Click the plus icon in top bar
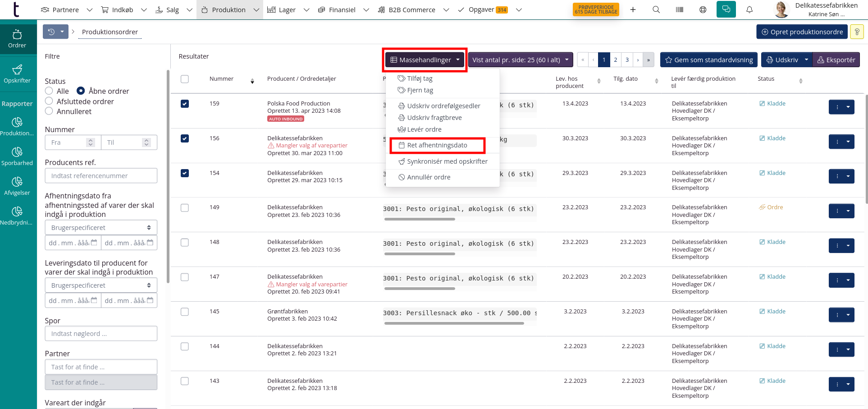Viewport: 868px width, 409px height. pyautogui.click(x=633, y=9)
